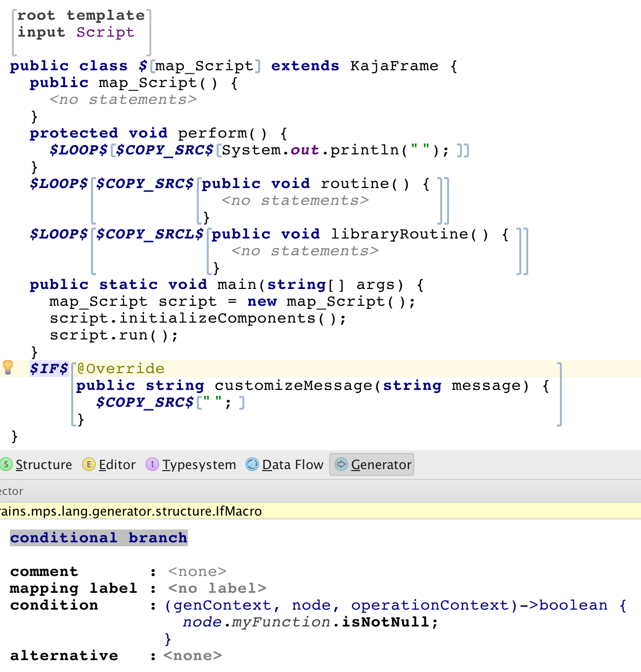The image size is (641, 672).
Task: Select the $COPY_SRCL$ macro
Action: pos(149,234)
